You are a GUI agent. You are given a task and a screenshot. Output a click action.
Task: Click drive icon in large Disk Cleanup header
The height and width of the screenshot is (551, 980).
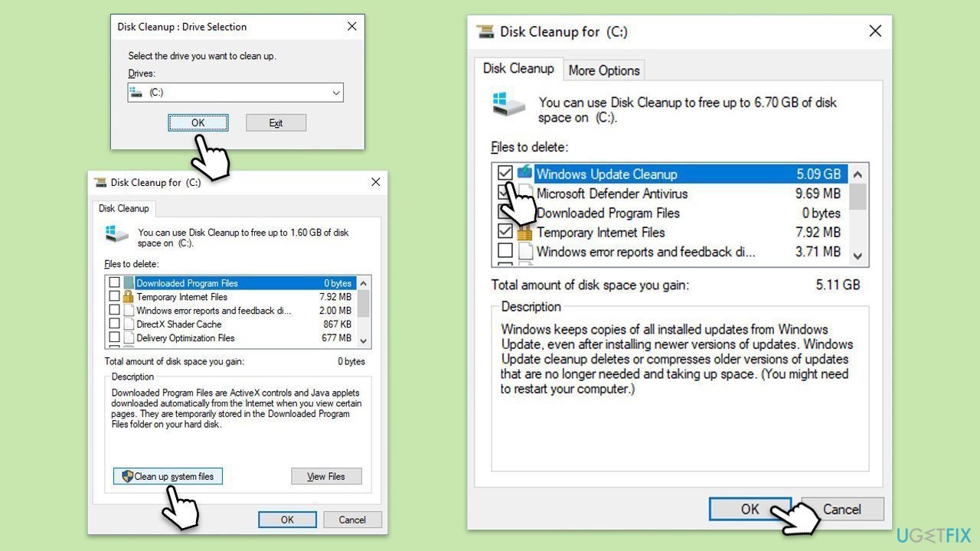[x=510, y=106]
